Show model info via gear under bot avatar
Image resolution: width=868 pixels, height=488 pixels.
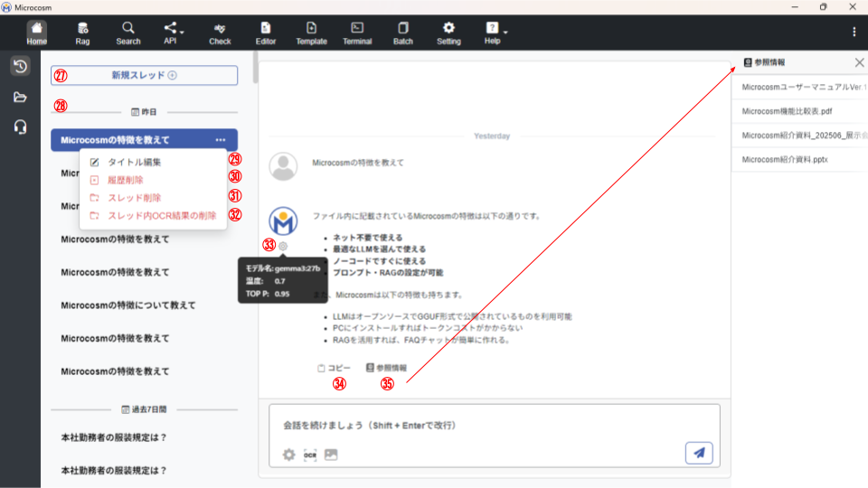pos(283,246)
